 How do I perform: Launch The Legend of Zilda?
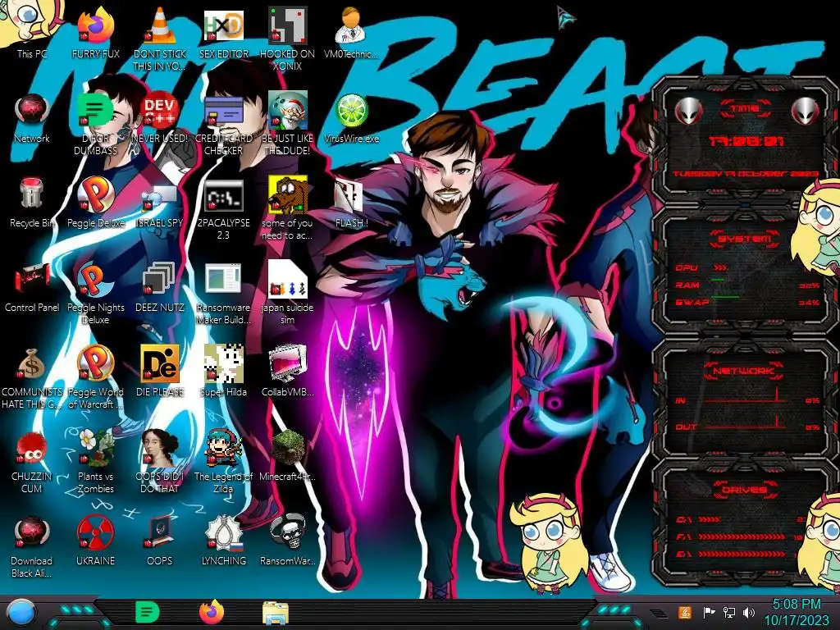pyautogui.click(x=224, y=462)
